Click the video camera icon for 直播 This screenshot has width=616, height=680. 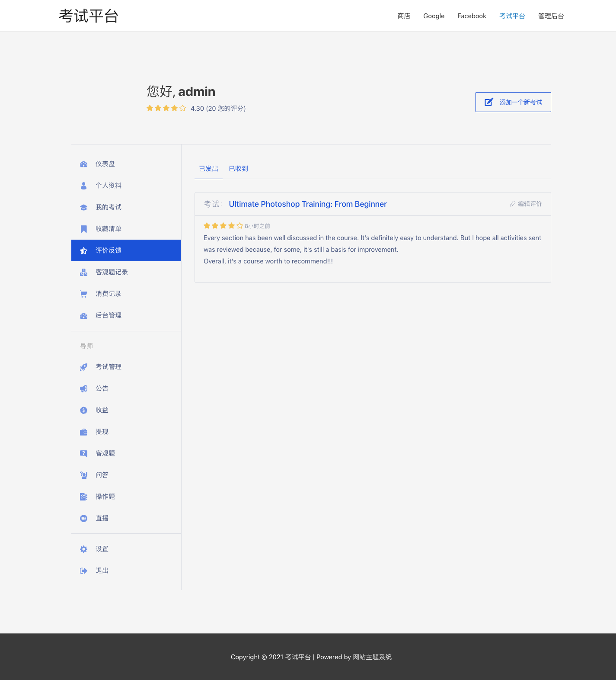[x=84, y=518]
